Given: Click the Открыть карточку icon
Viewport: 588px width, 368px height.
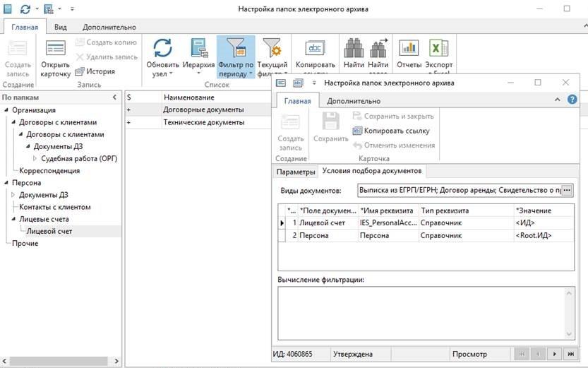Looking at the screenshot, I should click(x=56, y=49).
